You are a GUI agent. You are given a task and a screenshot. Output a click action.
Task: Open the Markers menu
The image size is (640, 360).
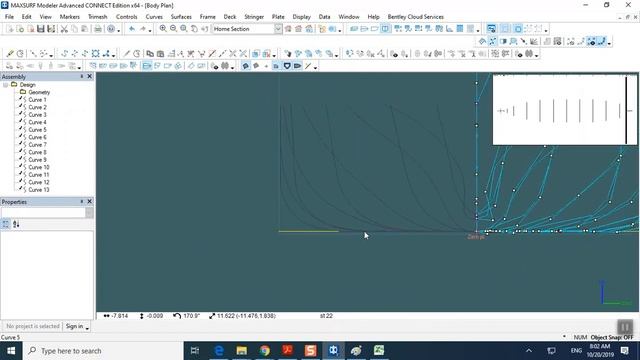[x=69, y=17]
